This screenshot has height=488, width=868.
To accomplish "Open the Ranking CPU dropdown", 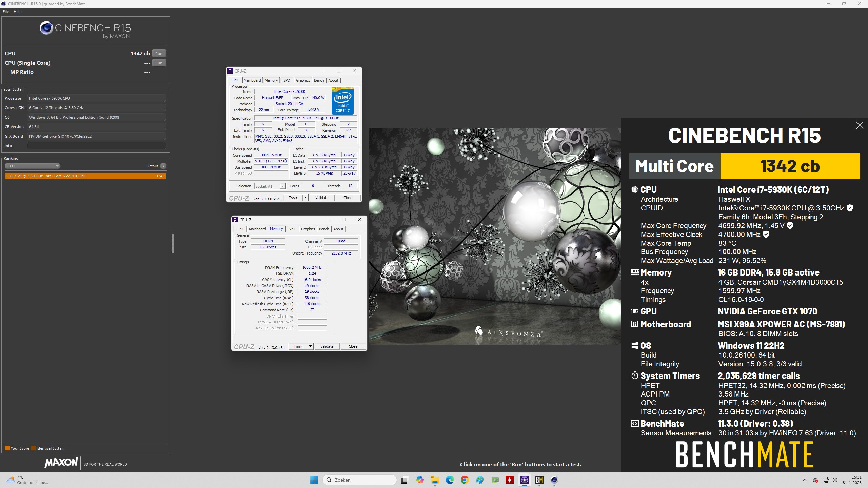I will click(x=33, y=166).
